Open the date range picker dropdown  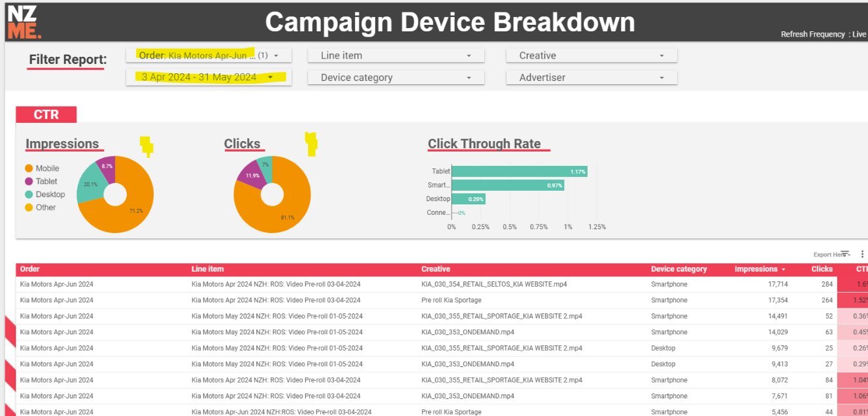point(209,78)
